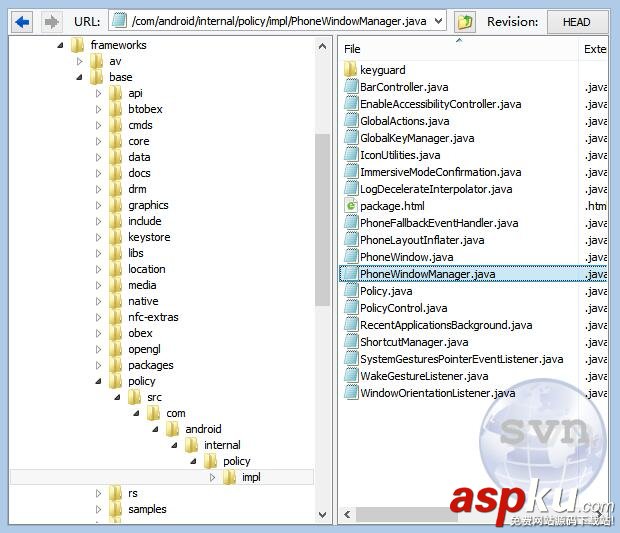
Task: Select Policy.java in the file list
Action: tap(386, 291)
